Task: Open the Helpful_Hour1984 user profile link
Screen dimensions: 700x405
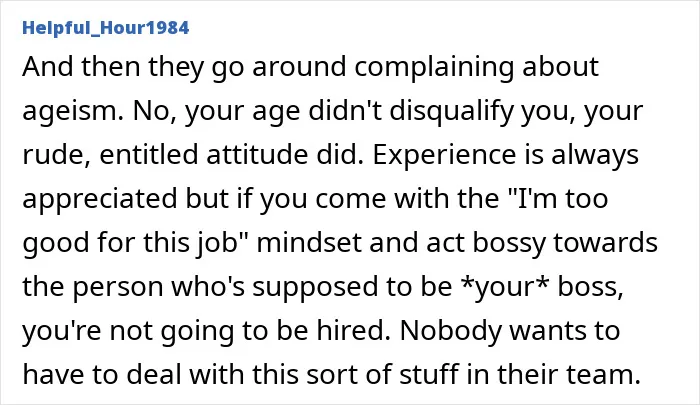Action: click(106, 28)
